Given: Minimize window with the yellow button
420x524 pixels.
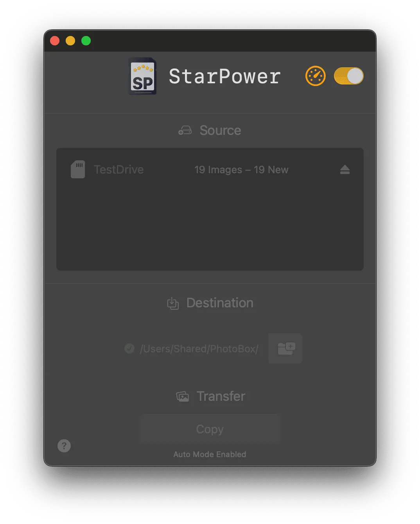Looking at the screenshot, I should (70, 41).
